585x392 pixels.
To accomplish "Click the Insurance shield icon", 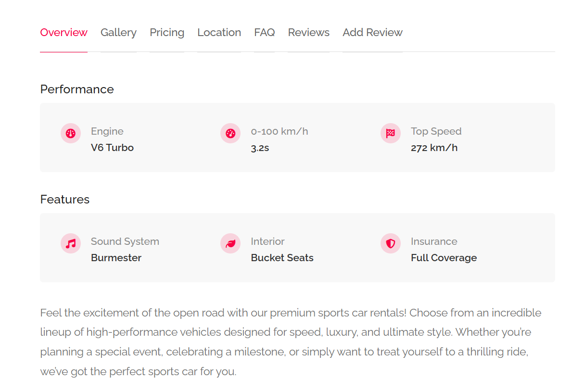I will [x=390, y=243].
